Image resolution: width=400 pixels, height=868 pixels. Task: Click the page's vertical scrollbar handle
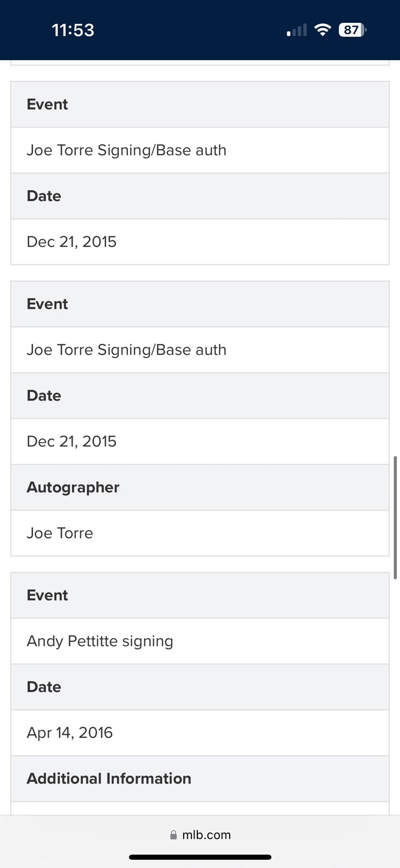click(396, 518)
